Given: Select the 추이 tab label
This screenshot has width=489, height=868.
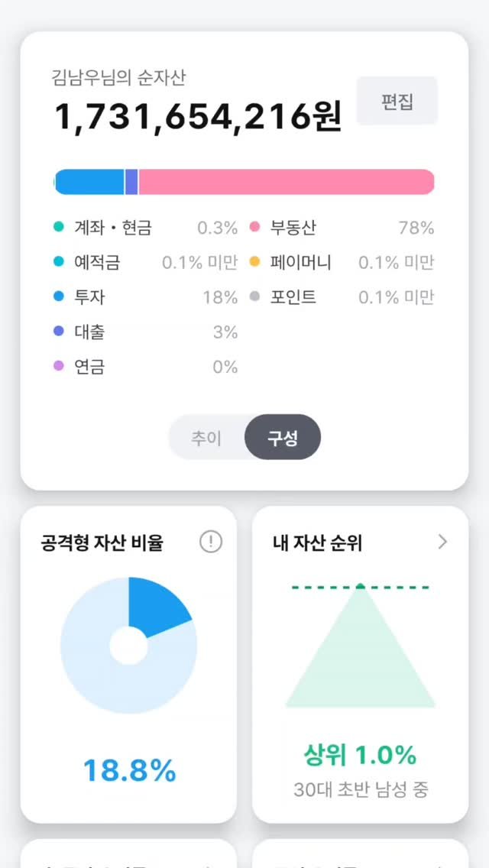Looking at the screenshot, I should pos(208,437).
